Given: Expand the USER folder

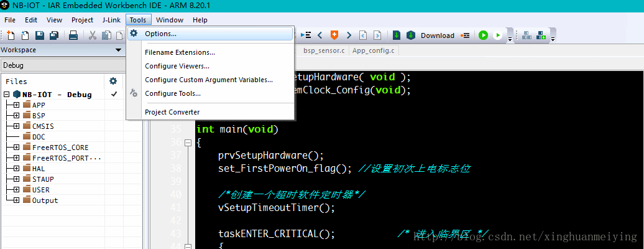Looking at the screenshot, I should tap(16, 190).
